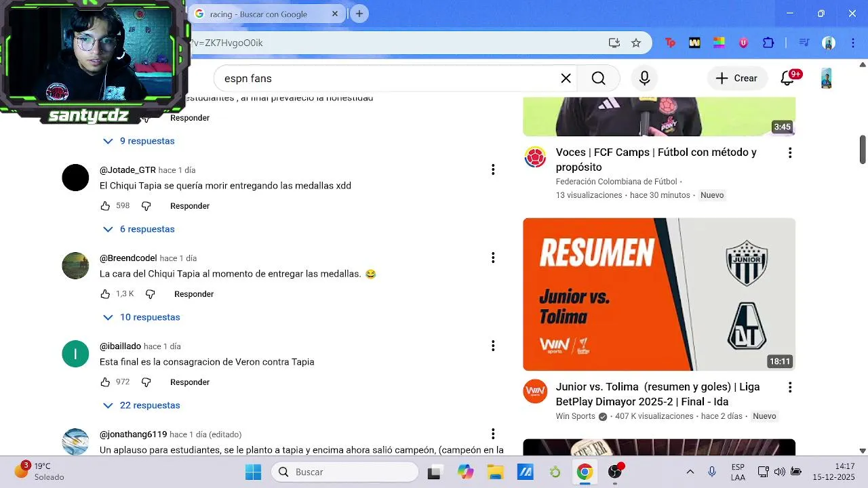This screenshot has height=488, width=868.
Task: Open Federación Colombiana de Fútbol channel avatar
Action: point(535,157)
